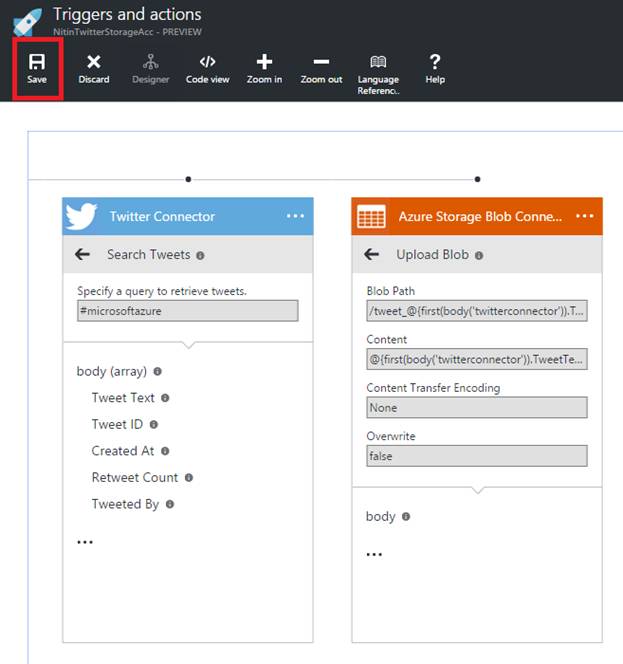Click the rocket logo icon
The width and height of the screenshot is (623, 664).
28,21
